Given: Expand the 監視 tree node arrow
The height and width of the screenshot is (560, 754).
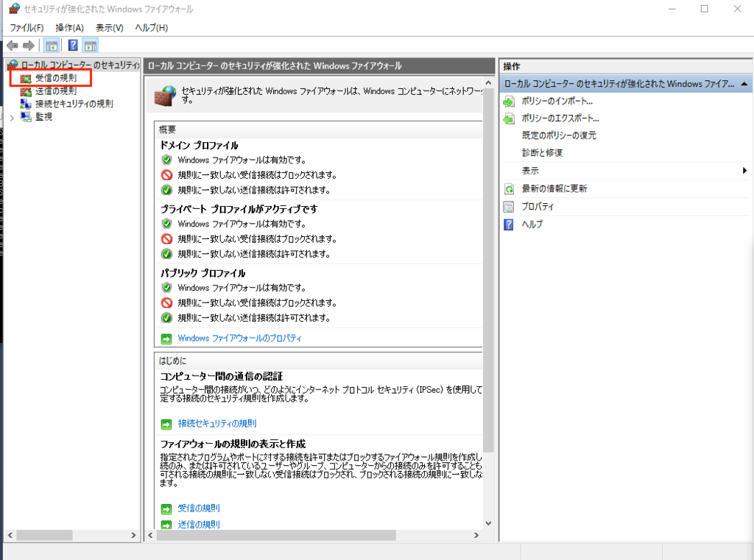Looking at the screenshot, I should pyautogui.click(x=12, y=117).
